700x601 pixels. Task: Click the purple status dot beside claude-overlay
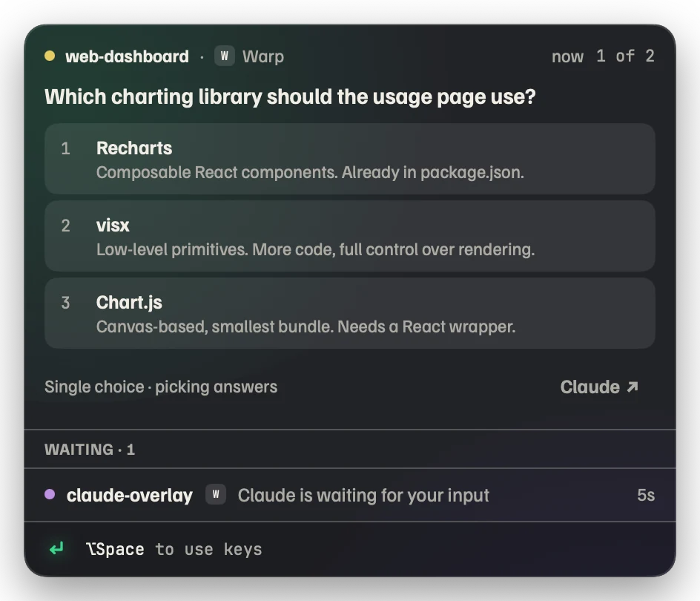click(50, 494)
